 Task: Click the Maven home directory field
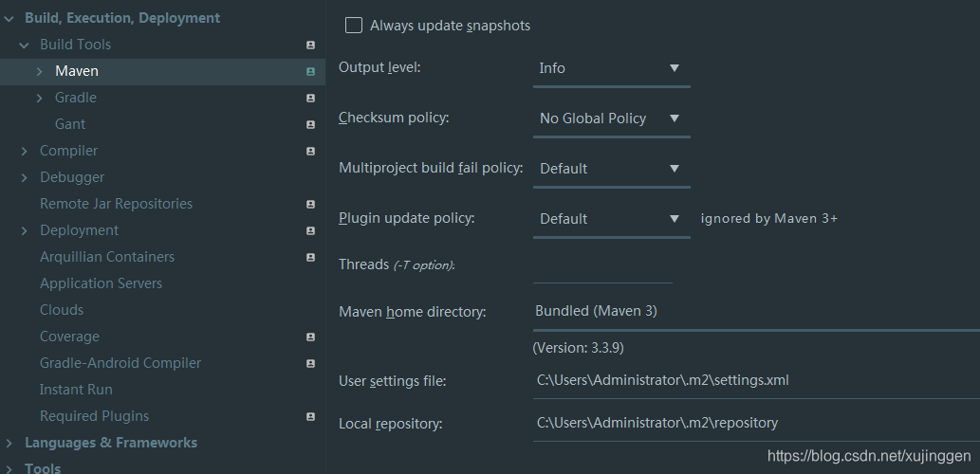pos(754,311)
